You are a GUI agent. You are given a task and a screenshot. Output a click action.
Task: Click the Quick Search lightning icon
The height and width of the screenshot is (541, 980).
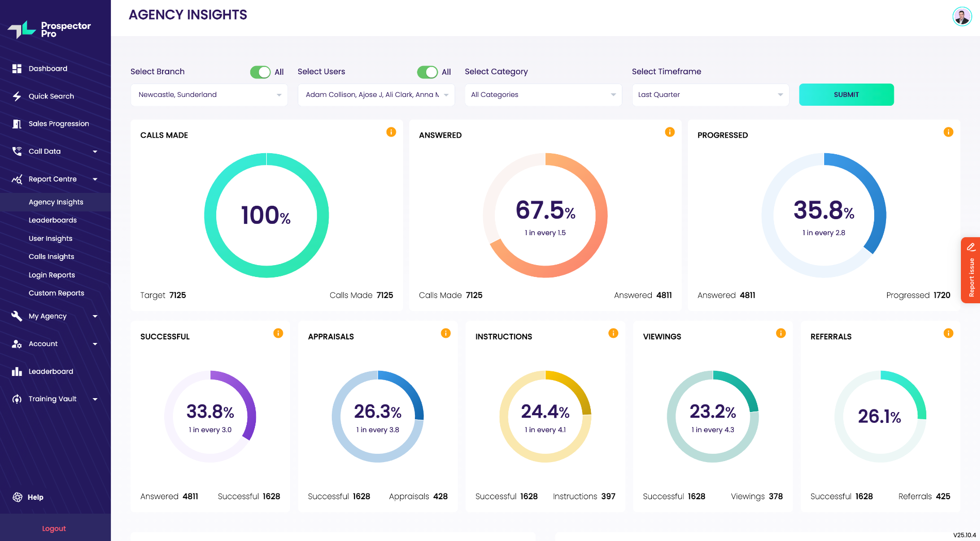(17, 96)
